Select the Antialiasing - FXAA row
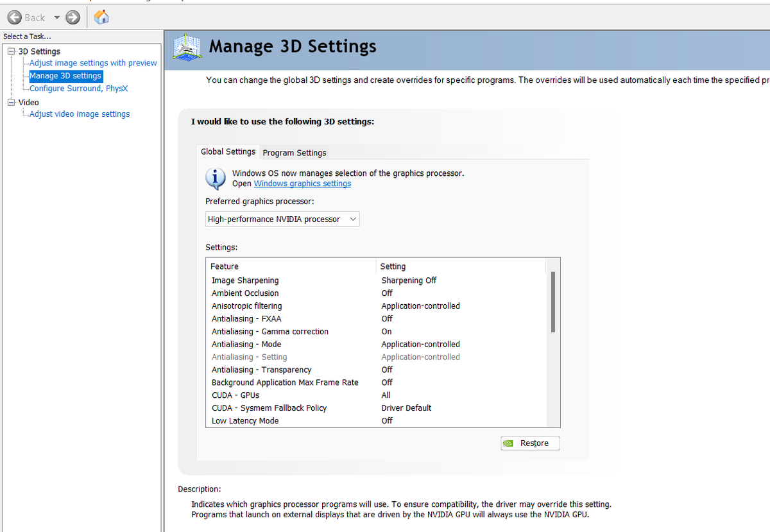The image size is (770, 532). point(376,319)
